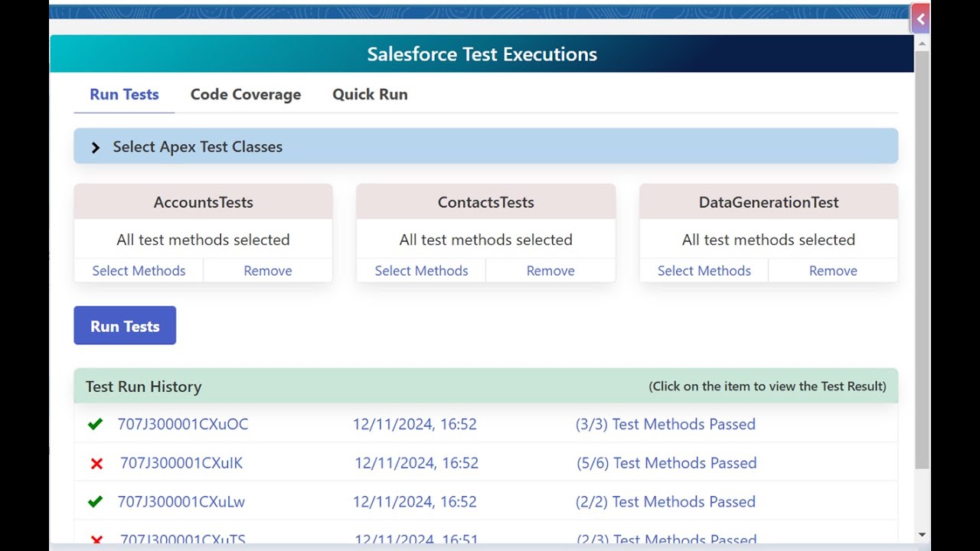This screenshot has height=551, width=980.
Task: Click the (5/6) Test Methods Passed result
Action: click(x=667, y=463)
